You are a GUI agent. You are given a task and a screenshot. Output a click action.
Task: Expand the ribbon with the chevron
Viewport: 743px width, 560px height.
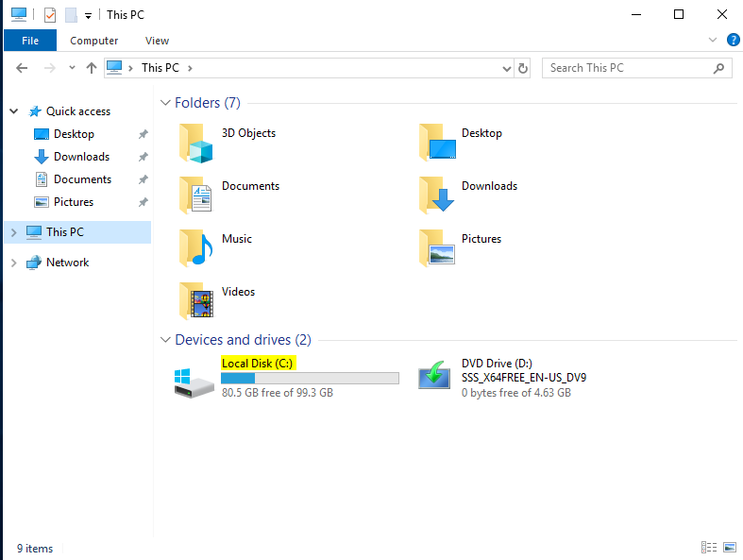712,40
